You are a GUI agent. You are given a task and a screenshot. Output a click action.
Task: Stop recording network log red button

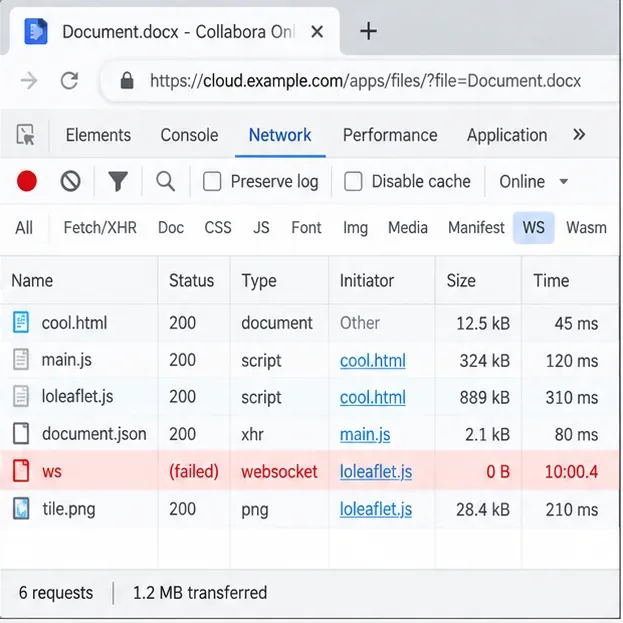(27, 181)
